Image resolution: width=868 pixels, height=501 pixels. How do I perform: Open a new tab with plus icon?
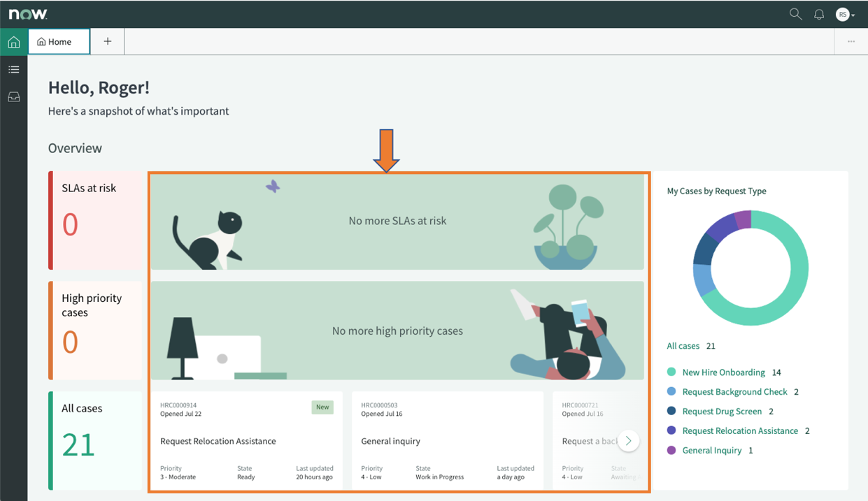(x=107, y=41)
